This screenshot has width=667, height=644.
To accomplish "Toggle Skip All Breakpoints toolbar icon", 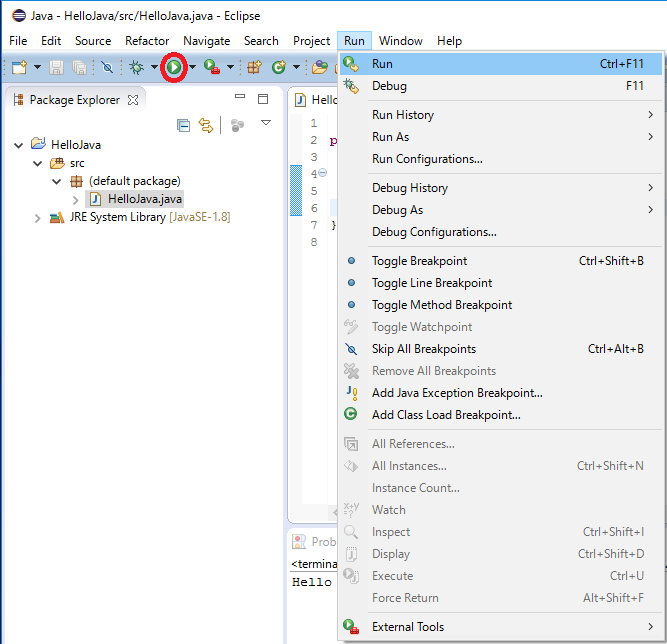I will pyautogui.click(x=107, y=67).
